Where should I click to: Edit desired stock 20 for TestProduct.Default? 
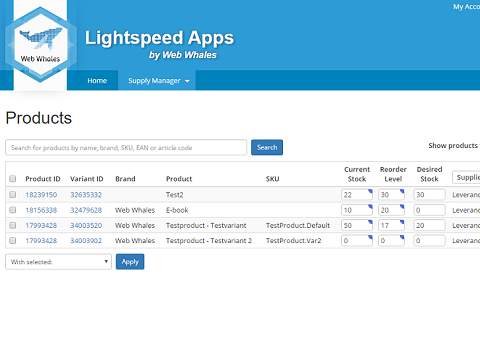coord(429,225)
